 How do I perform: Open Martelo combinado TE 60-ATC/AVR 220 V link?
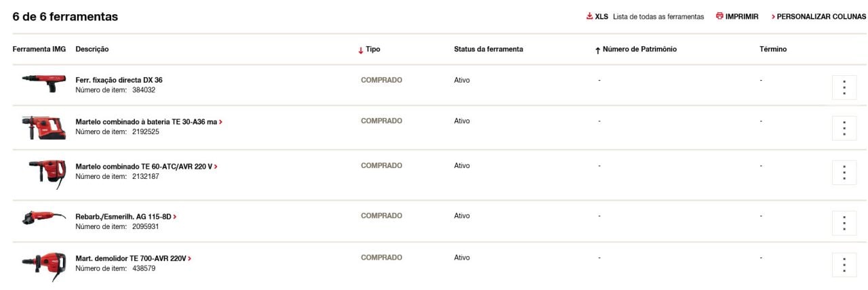pos(146,167)
